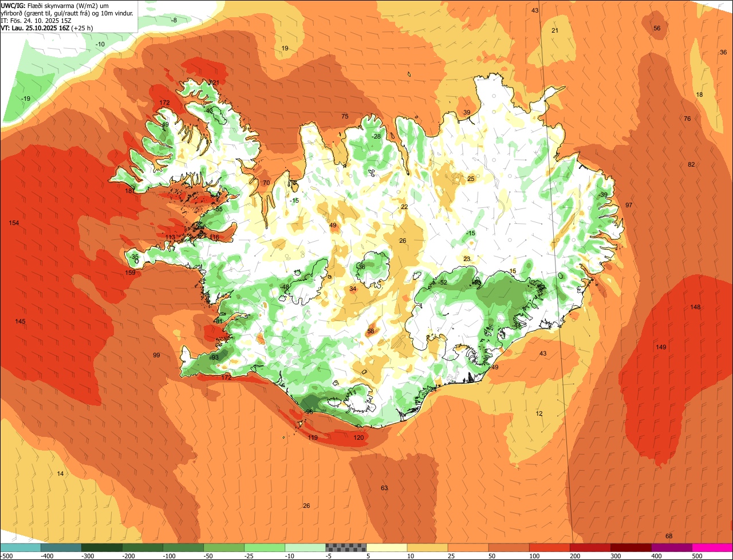The height and width of the screenshot is (560, 733).
Task: Click the map value 113
Action: pos(170,237)
